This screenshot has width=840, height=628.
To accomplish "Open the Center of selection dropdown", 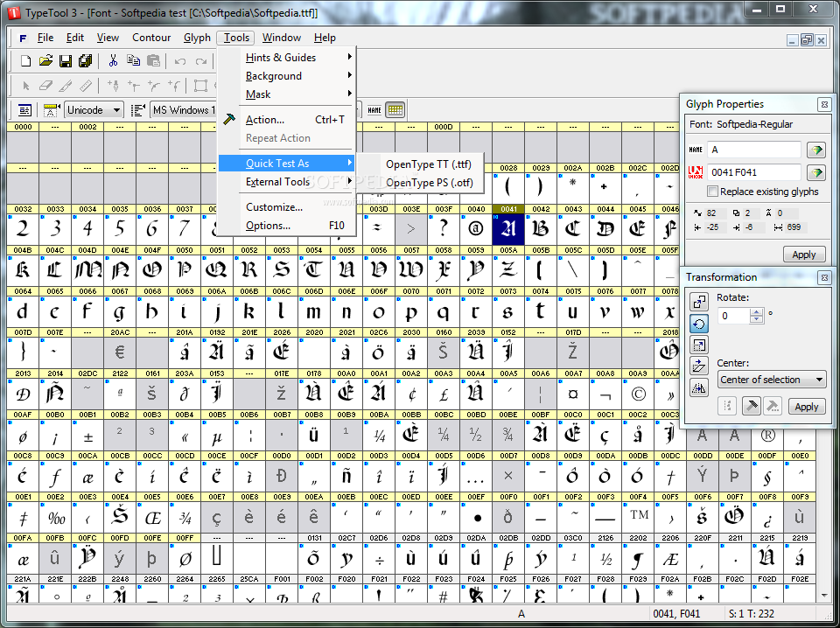I will (771, 380).
